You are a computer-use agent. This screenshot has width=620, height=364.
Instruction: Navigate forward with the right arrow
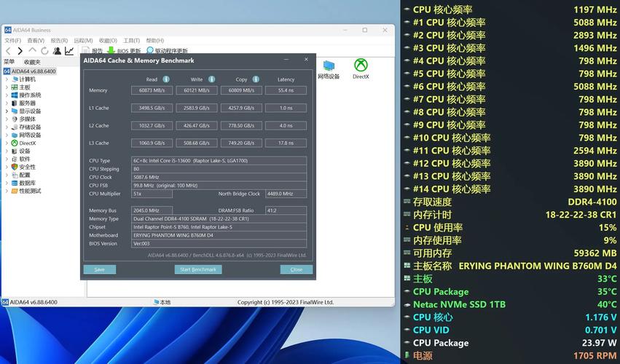pyautogui.click(x=19, y=51)
